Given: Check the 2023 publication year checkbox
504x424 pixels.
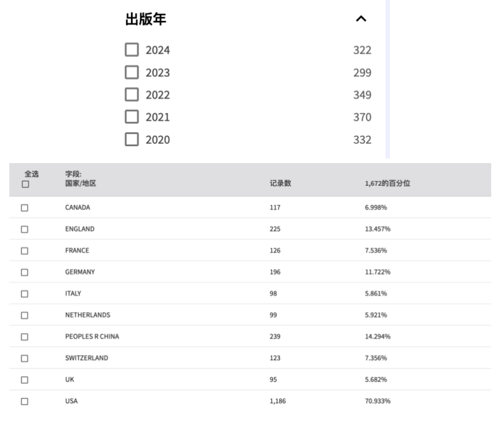Looking at the screenshot, I should click(x=132, y=72).
